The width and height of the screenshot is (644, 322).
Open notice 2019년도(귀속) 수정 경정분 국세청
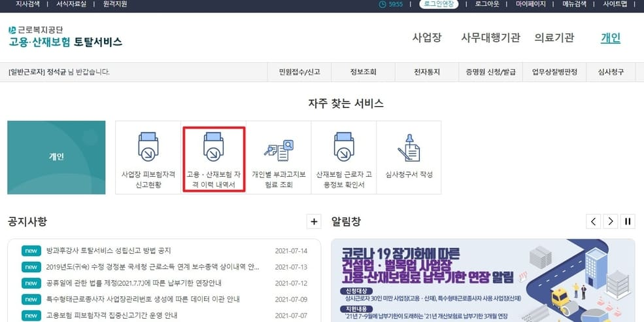pyautogui.click(x=153, y=267)
